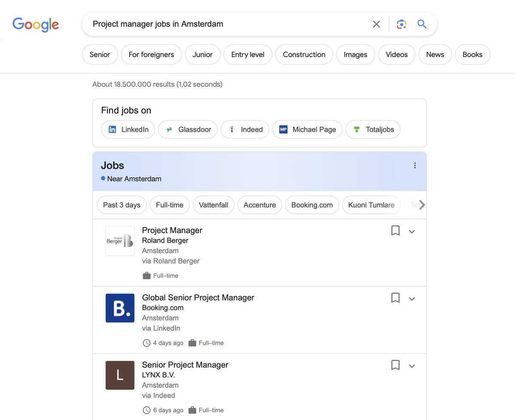Filter jobs by Kuoni Tumlare
The width and height of the screenshot is (515, 420).
pyautogui.click(x=371, y=205)
